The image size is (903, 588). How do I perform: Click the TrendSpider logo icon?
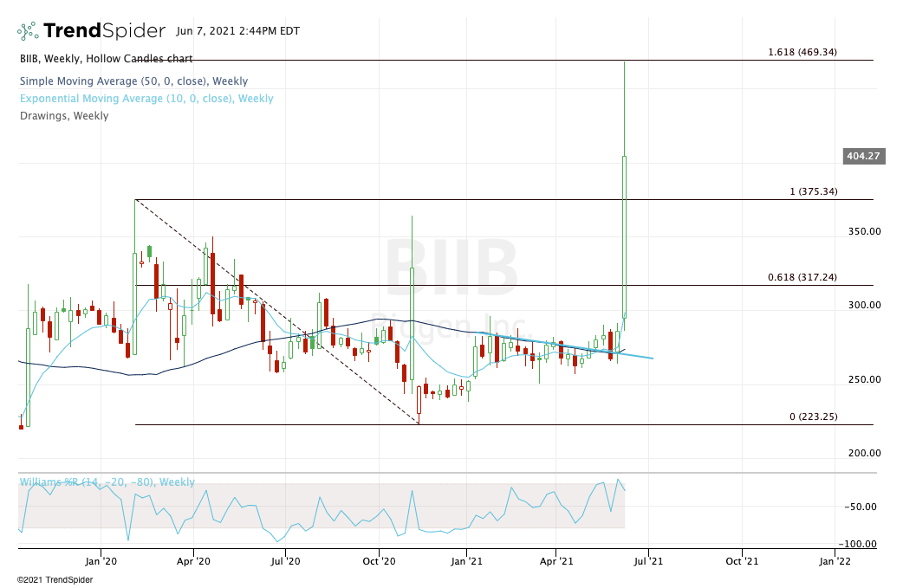click(28, 30)
